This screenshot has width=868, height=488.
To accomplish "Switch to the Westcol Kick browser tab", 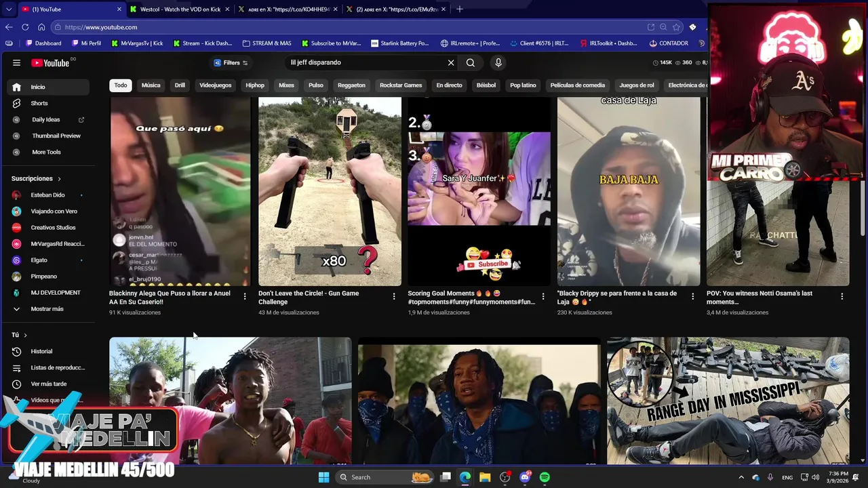I will (180, 9).
